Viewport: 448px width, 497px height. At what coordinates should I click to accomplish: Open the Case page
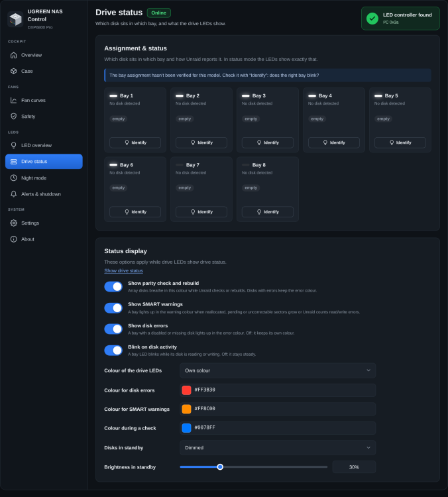pos(44,71)
